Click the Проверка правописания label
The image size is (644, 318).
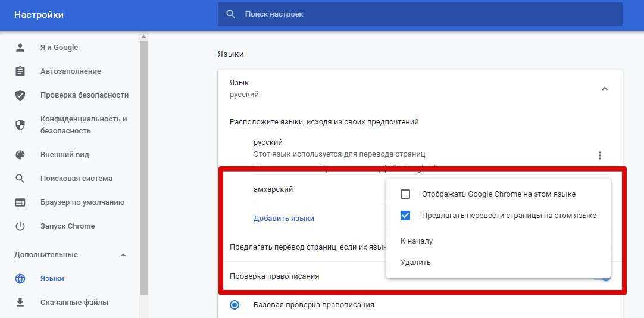tap(274, 276)
